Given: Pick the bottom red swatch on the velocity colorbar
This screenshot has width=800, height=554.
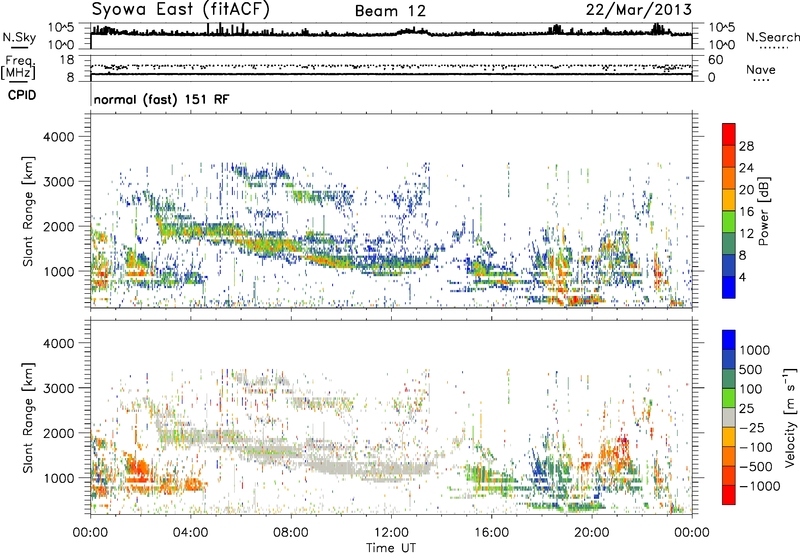Looking at the screenshot, I should pyautogui.click(x=729, y=495).
